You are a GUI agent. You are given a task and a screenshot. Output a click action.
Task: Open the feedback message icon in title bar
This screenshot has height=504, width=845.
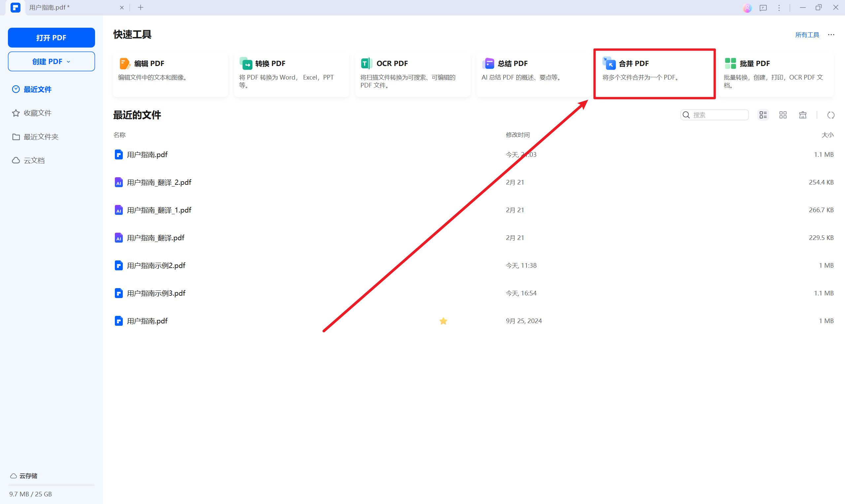coord(763,8)
